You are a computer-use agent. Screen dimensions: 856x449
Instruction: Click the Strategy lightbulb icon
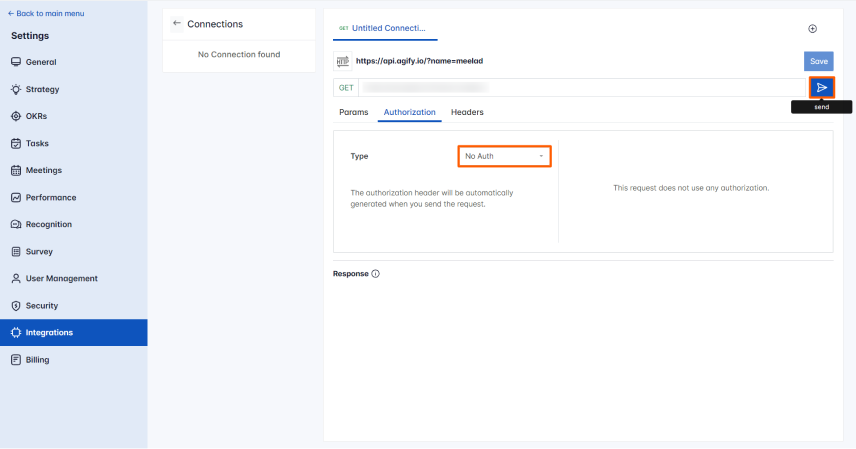click(16, 89)
